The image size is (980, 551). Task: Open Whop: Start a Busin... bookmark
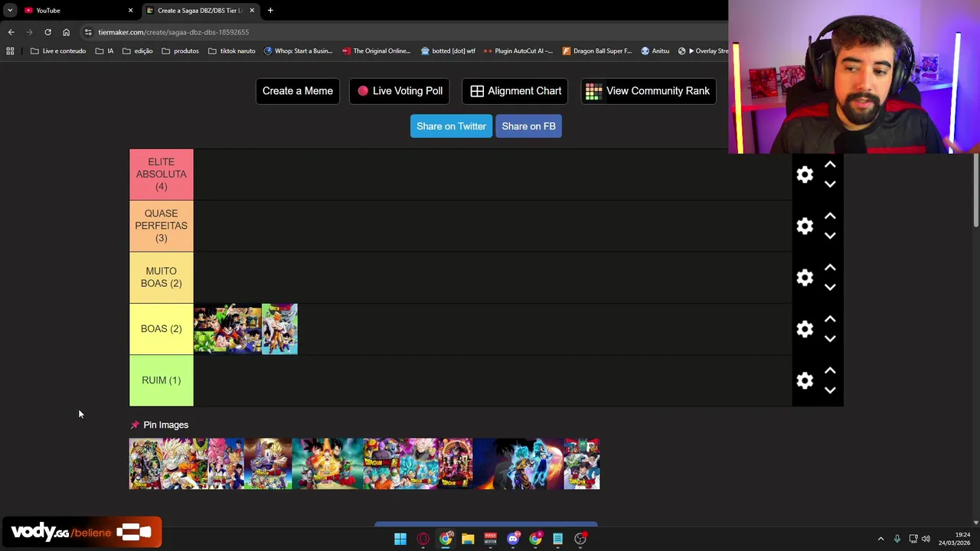click(x=299, y=51)
